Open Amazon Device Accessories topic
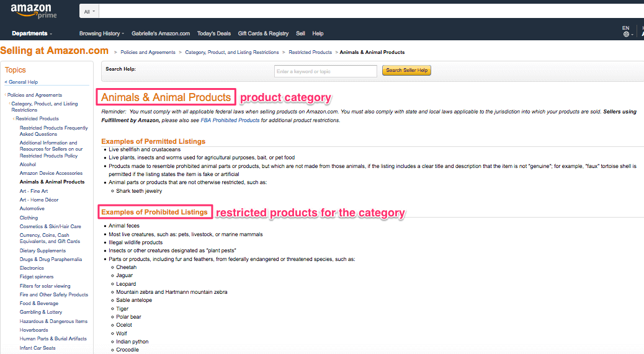The height and width of the screenshot is (354, 644). [51, 174]
